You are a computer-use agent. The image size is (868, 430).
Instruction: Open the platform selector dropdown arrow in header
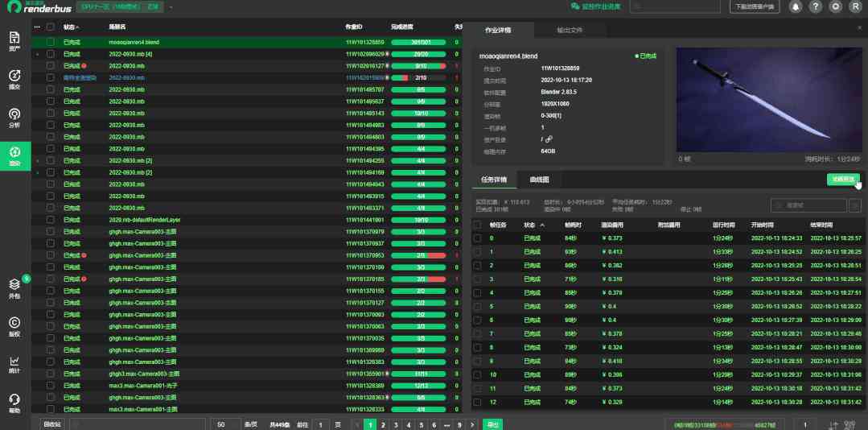tap(171, 7)
